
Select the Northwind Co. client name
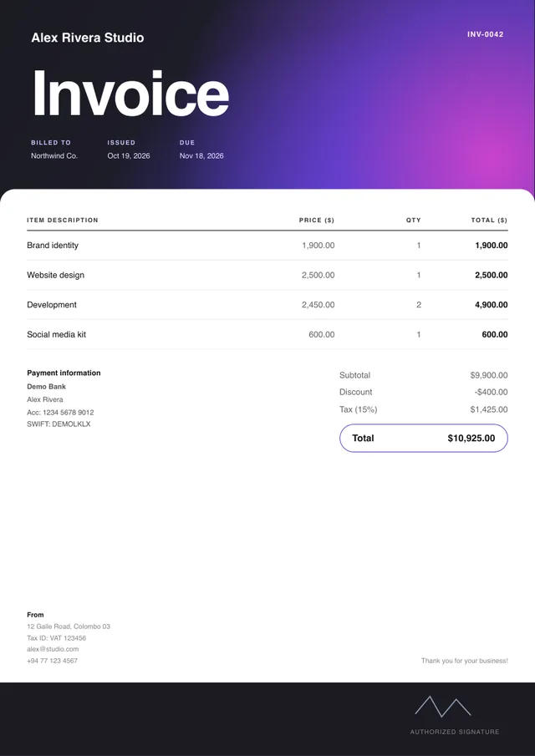point(54,155)
